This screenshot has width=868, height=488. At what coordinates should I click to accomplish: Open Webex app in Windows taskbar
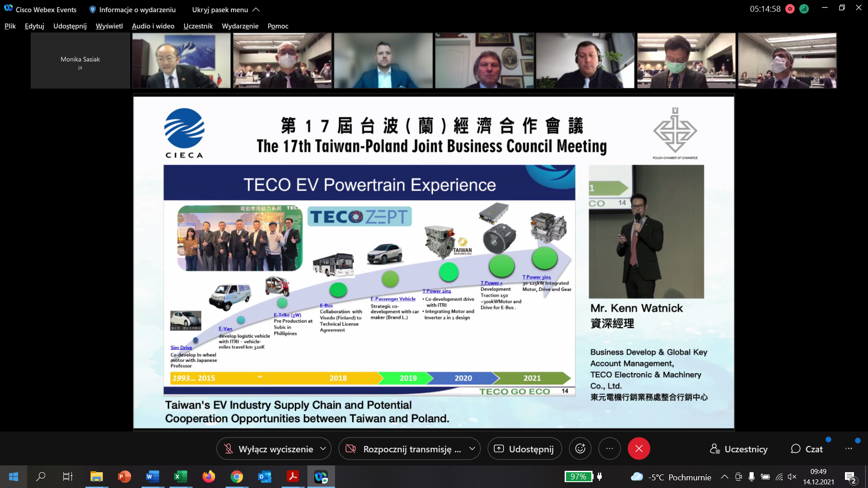click(321, 477)
